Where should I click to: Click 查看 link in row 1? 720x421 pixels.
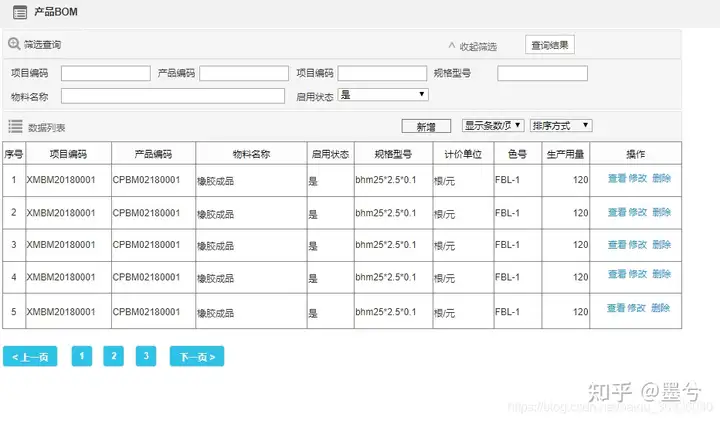617,178
